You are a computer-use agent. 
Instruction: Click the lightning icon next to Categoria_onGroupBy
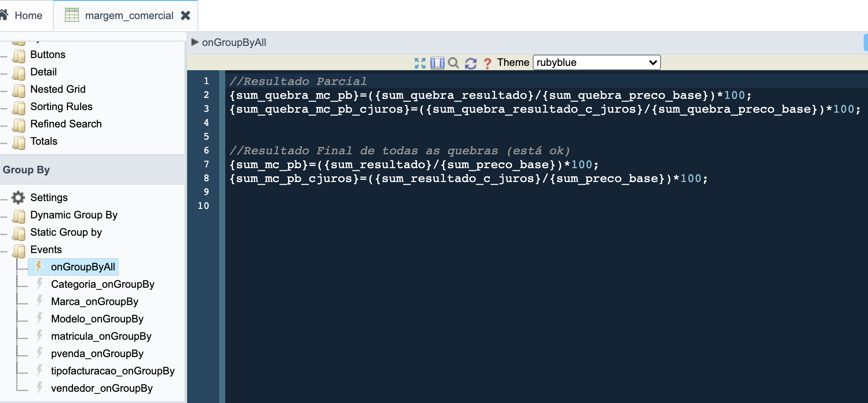39,284
